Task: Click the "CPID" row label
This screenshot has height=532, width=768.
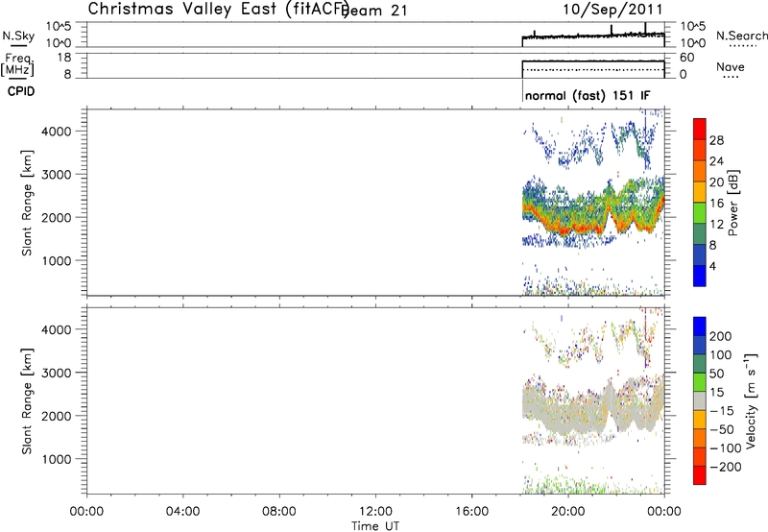Action: tap(21, 91)
